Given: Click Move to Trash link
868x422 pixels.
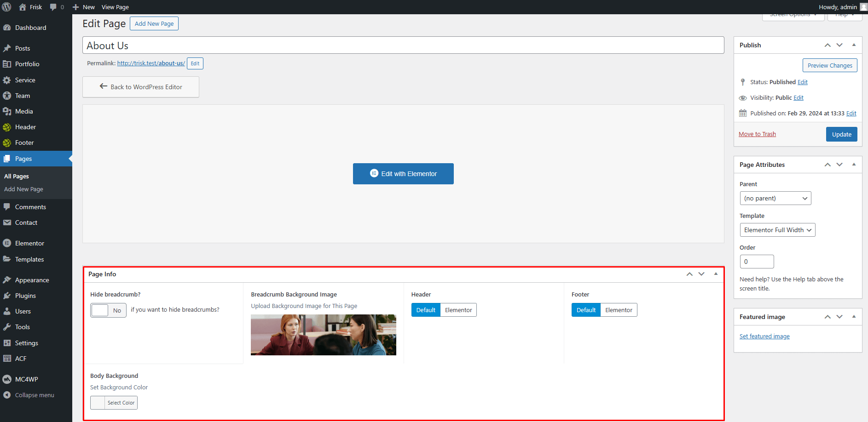Looking at the screenshot, I should coord(757,134).
